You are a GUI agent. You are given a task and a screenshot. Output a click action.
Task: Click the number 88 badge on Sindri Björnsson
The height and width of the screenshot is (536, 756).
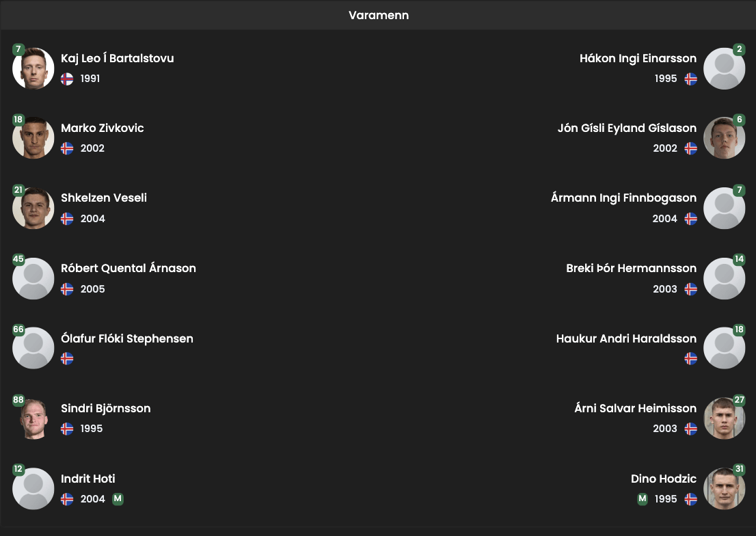pos(18,400)
